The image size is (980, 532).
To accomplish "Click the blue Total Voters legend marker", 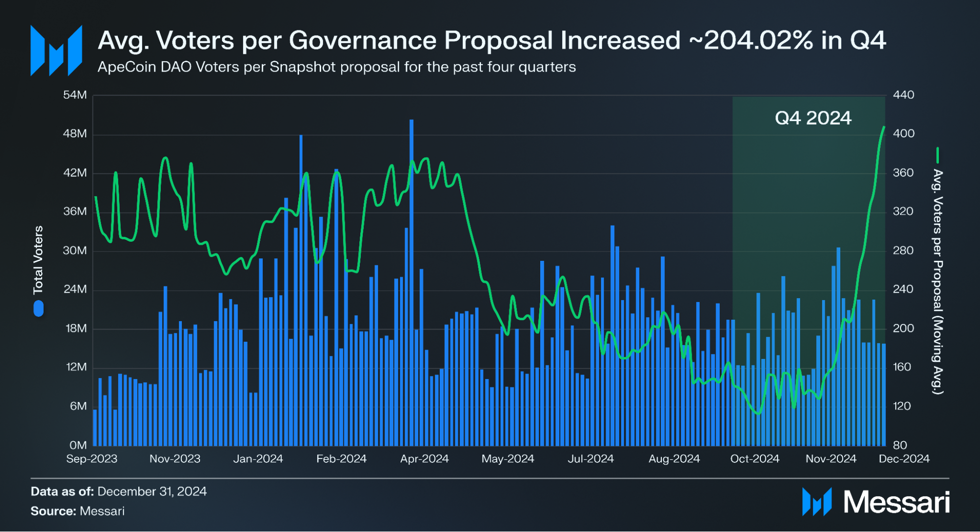I will pos(39,308).
